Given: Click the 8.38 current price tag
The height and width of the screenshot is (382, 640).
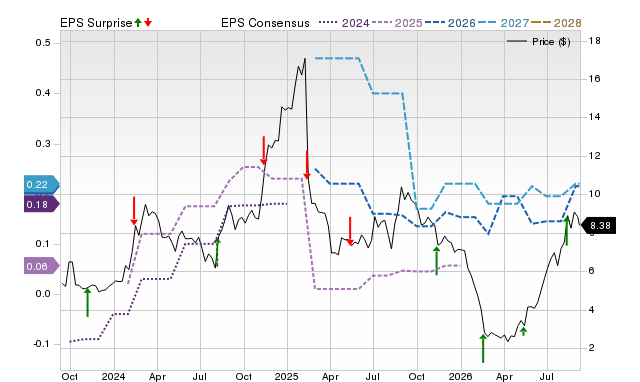Looking at the screenshot, I should [598, 226].
